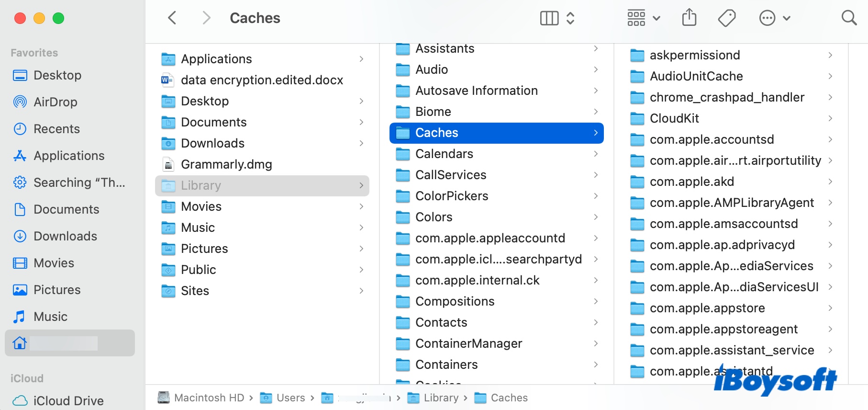Viewport: 868px width, 410px height.
Task: Expand the Calendars folder chevron
Action: pos(596,154)
